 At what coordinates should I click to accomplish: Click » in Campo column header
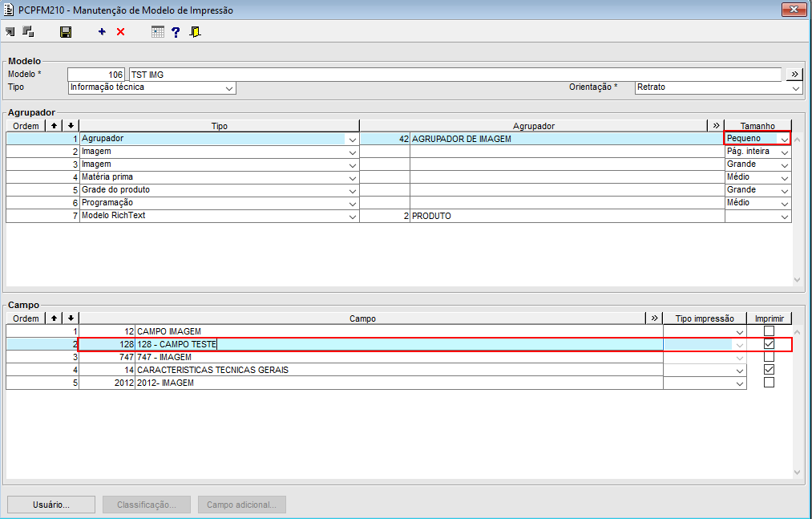click(x=654, y=318)
